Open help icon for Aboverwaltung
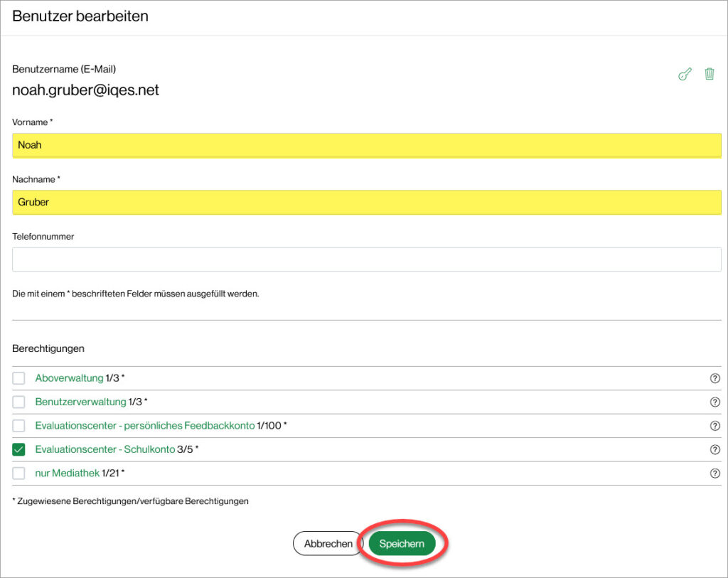Screen dimensions: 728x578 click(x=715, y=378)
